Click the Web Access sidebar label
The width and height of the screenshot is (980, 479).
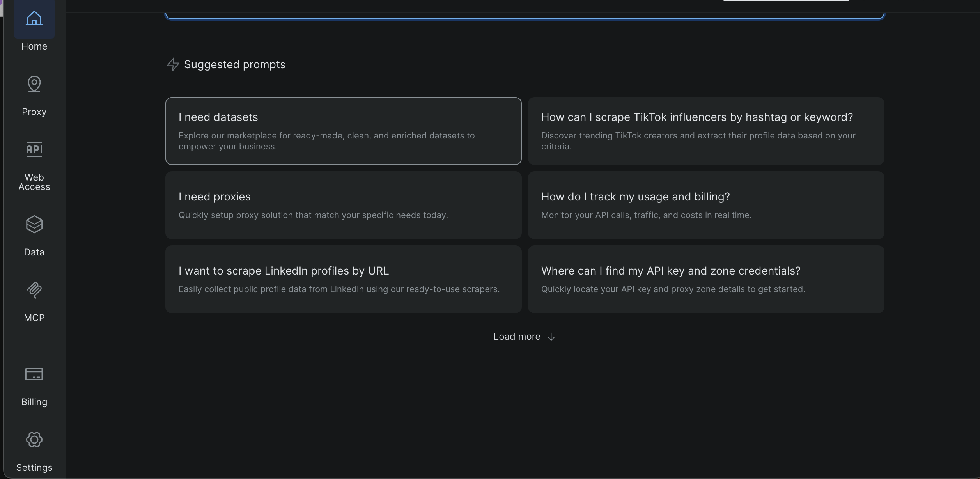tap(34, 182)
